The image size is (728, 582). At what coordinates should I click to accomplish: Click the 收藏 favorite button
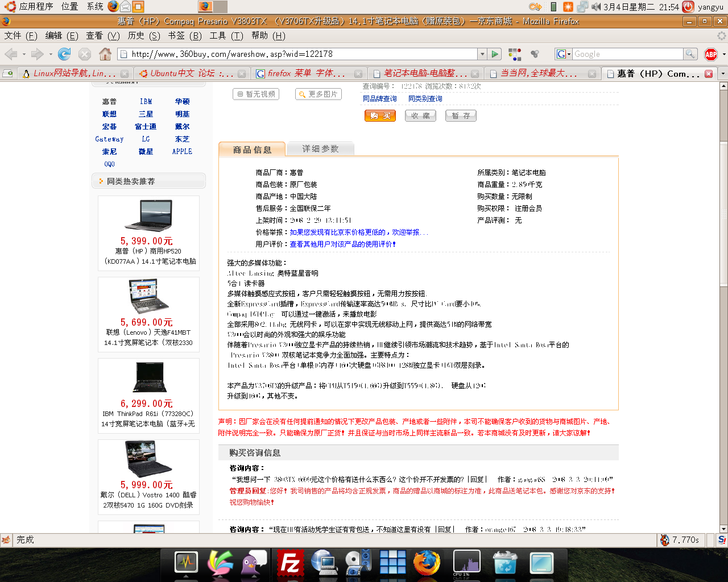(x=420, y=116)
